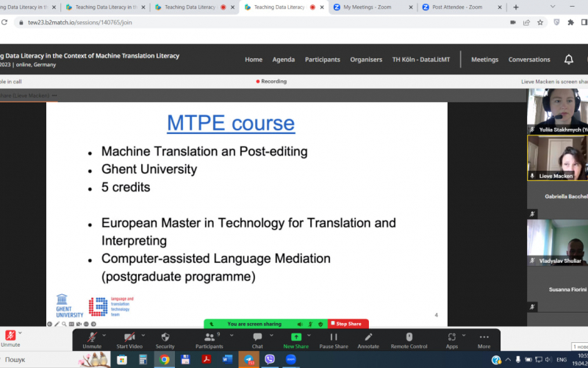Image resolution: width=588 pixels, height=368 pixels.
Task: Click the notifications bell icon
Action: tap(569, 60)
